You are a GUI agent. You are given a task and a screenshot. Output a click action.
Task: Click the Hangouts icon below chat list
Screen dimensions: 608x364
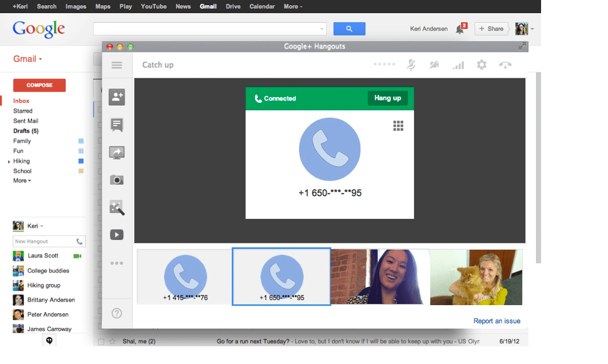(49, 341)
